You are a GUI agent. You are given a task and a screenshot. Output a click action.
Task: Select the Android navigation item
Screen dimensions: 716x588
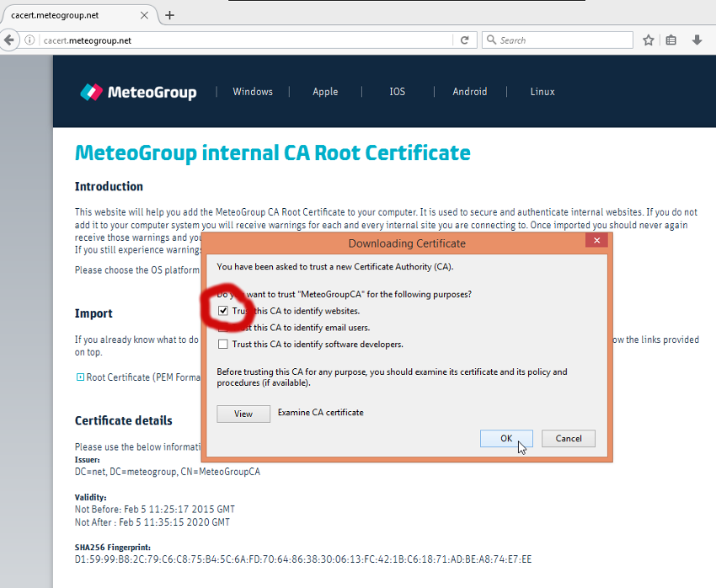470,92
